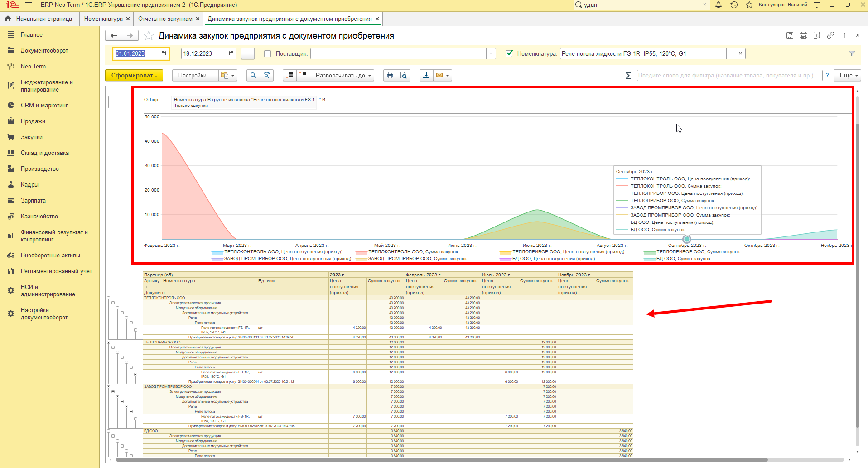
Task: Open print preview icon
Action: (403, 76)
